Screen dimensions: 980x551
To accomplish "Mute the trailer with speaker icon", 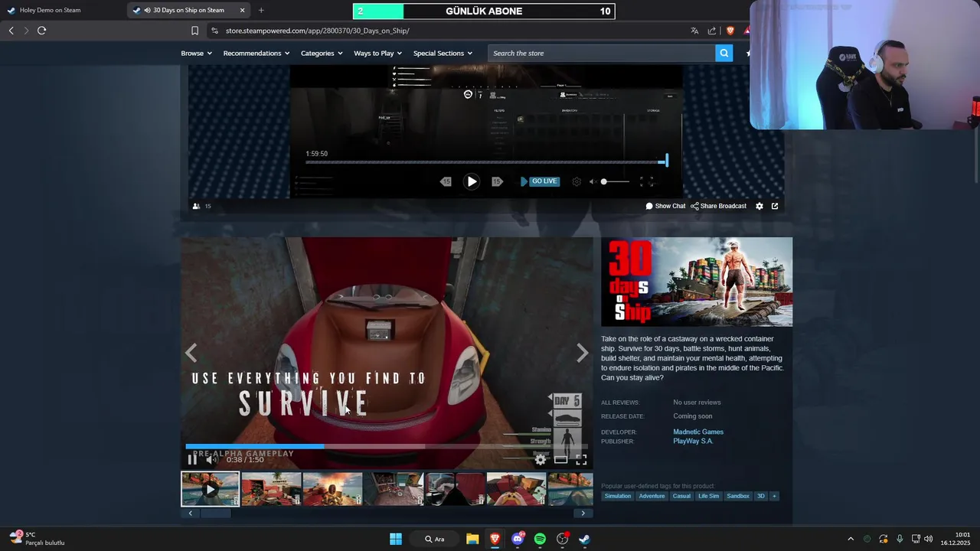I will 211,459.
